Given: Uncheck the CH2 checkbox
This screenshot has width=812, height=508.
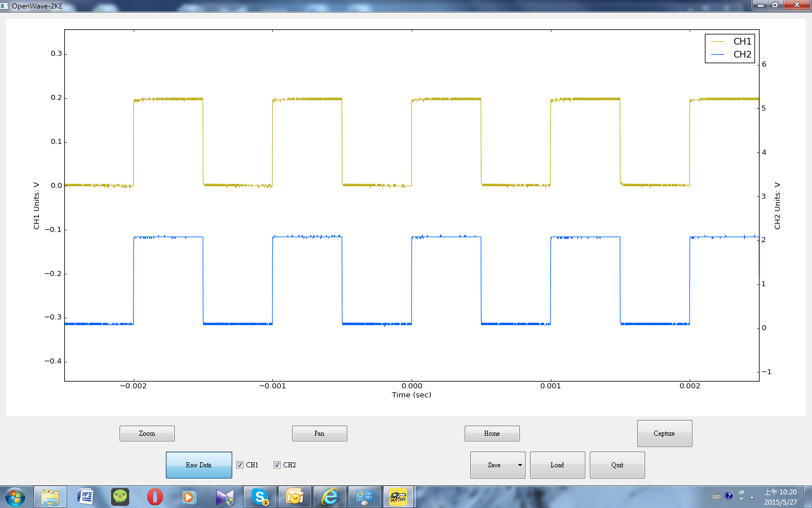Looking at the screenshot, I should point(277,465).
